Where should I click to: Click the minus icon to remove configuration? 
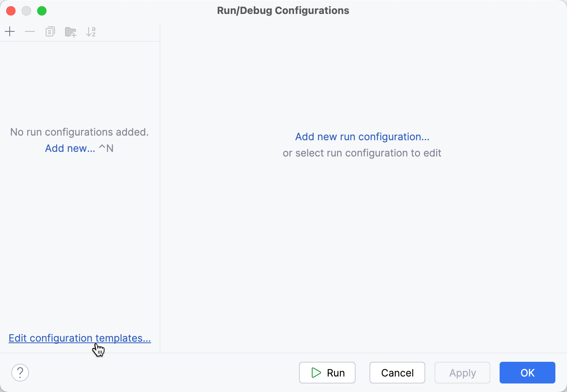coord(30,31)
